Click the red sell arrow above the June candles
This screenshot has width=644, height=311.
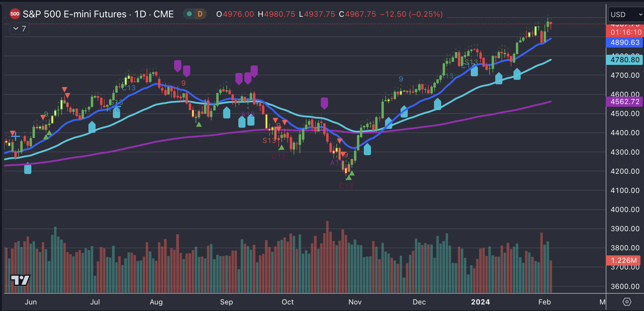click(x=64, y=89)
